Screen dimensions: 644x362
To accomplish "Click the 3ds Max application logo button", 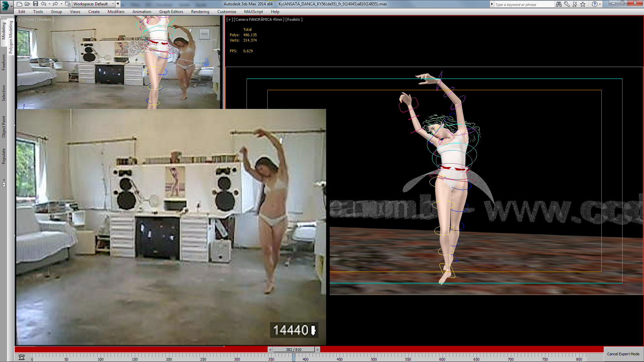I will tap(6, 6).
